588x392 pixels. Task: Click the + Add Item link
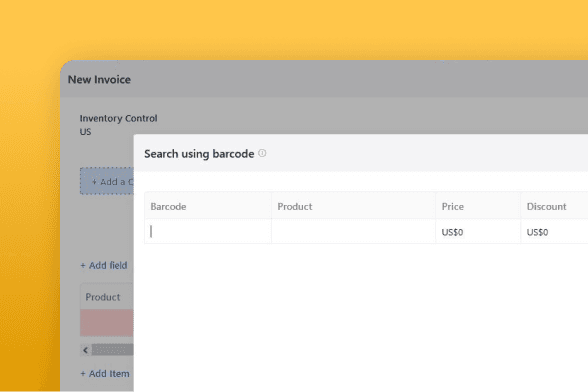pyautogui.click(x=105, y=373)
